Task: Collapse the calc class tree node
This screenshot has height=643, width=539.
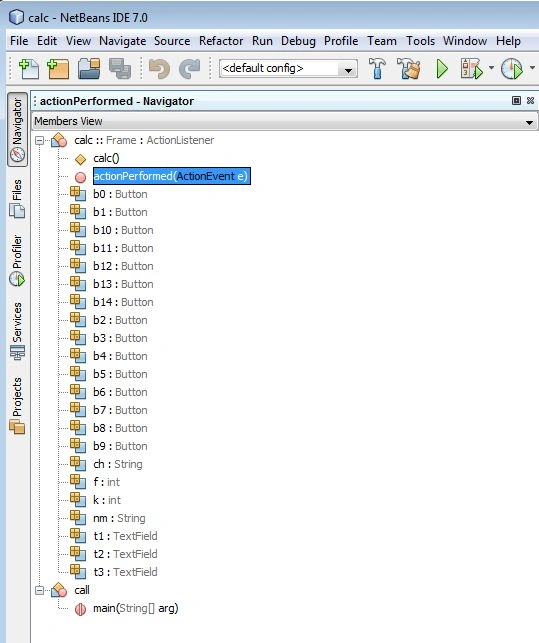Action: tap(39, 141)
